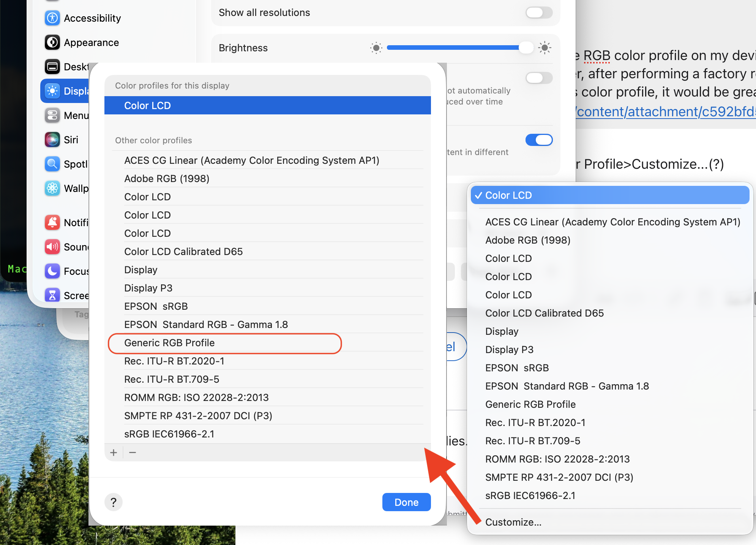Click the Sound speaker icon

[x=52, y=247]
